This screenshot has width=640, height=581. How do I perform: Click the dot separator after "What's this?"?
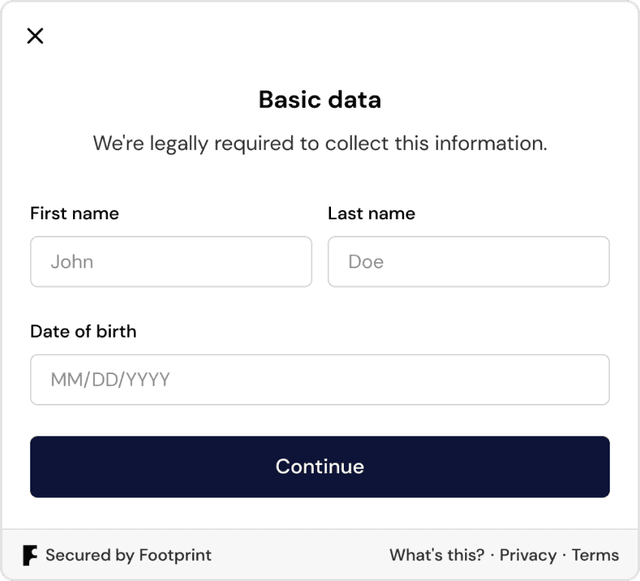[492, 555]
